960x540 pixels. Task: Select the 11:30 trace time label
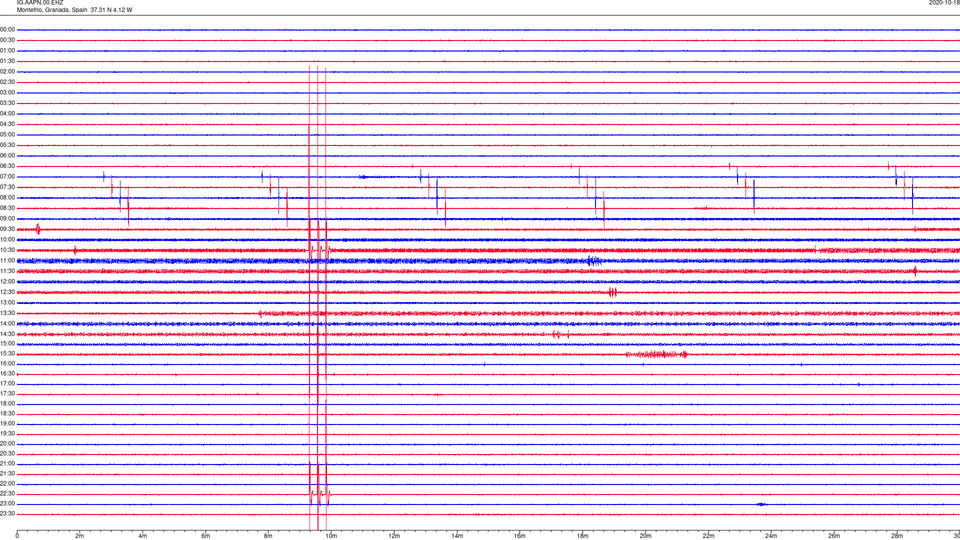point(7,271)
